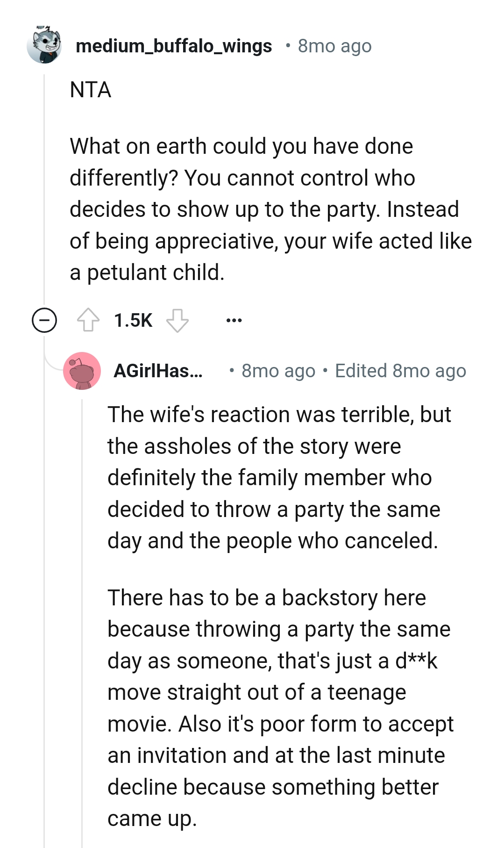Open medium_buffalo_wings' profile
Image resolution: width=504 pixels, height=848 pixels.
pyautogui.click(x=174, y=45)
